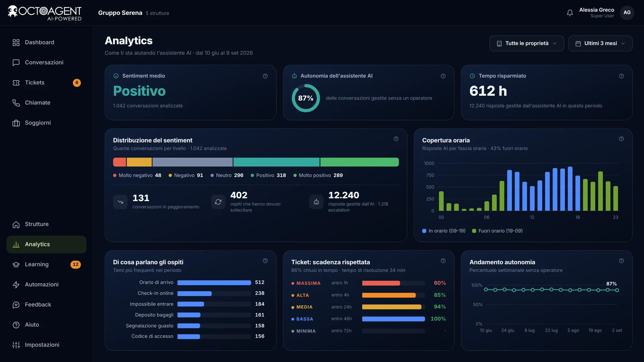Open Strutture in sidebar
The image size is (644, 362).
click(46, 224)
